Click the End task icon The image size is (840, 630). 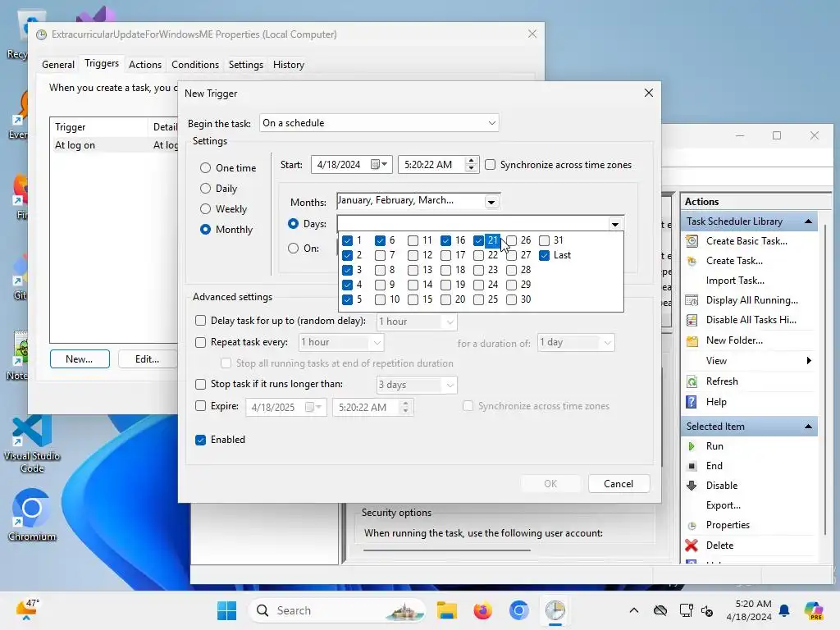(692, 466)
